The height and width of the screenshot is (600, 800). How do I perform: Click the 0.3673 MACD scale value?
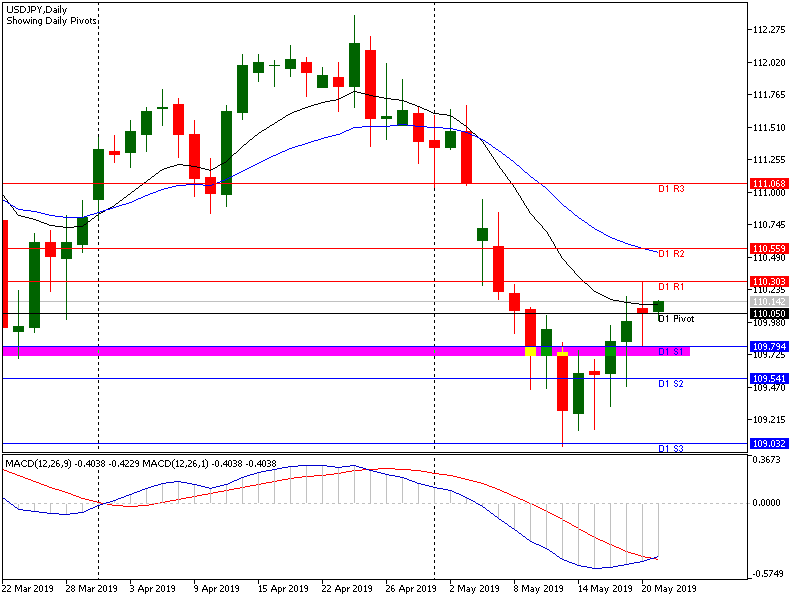tap(766, 460)
